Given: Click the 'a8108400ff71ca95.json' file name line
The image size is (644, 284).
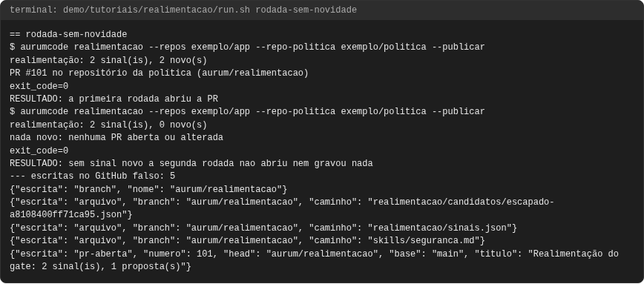Looking at the screenshot, I should (x=71, y=214).
